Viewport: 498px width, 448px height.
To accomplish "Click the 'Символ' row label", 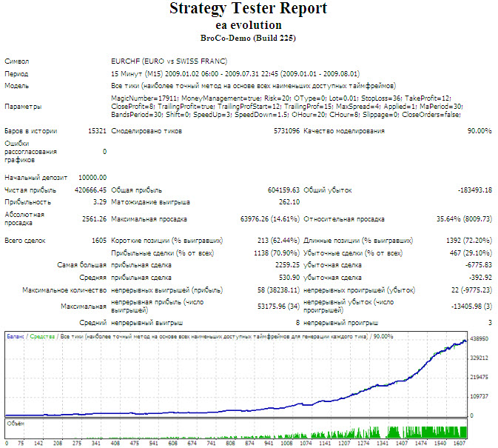I will (17, 61).
